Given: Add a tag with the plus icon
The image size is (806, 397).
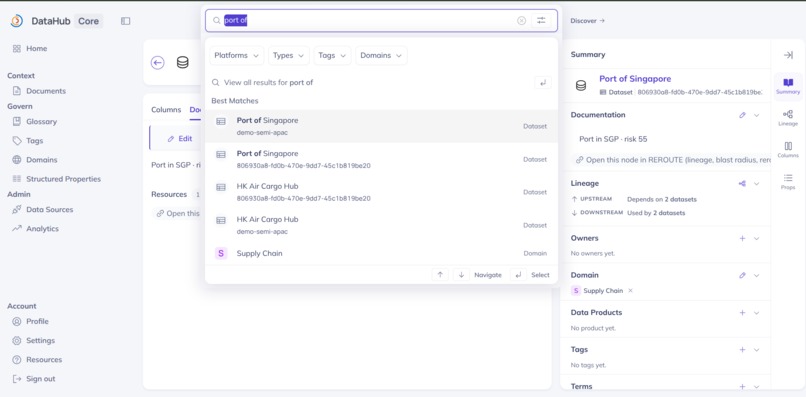Looking at the screenshot, I should (742, 350).
